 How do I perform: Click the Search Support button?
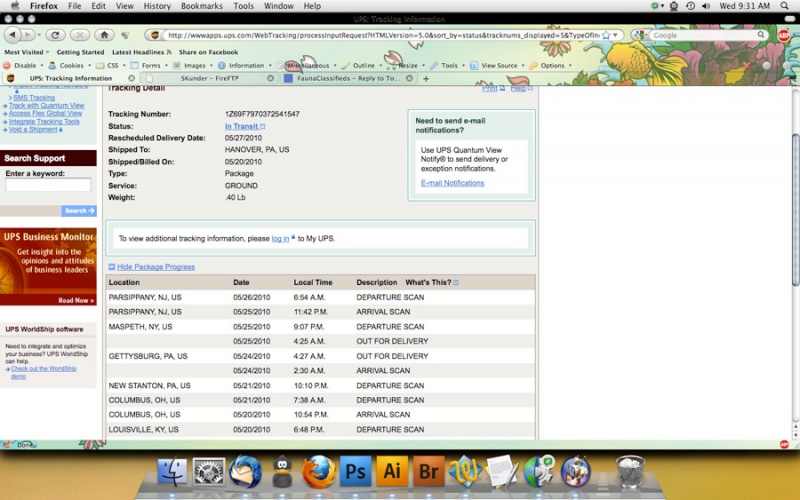pos(79,211)
